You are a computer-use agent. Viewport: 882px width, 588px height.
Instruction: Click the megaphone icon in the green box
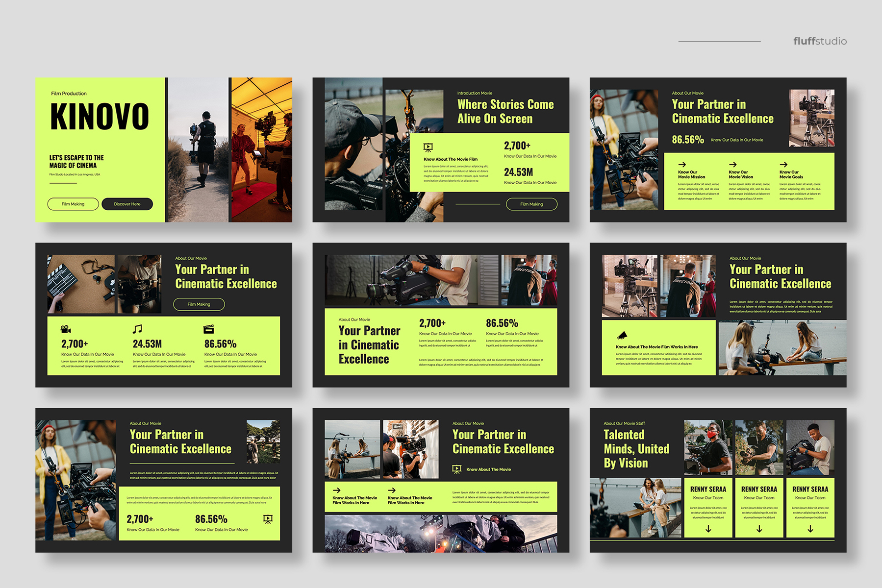(622, 336)
